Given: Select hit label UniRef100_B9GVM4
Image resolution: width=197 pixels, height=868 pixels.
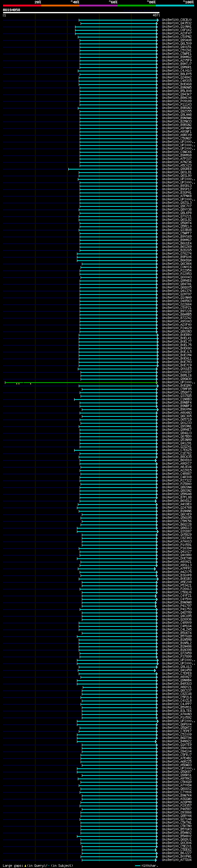Looking at the screenshot, I should (176, 410).
